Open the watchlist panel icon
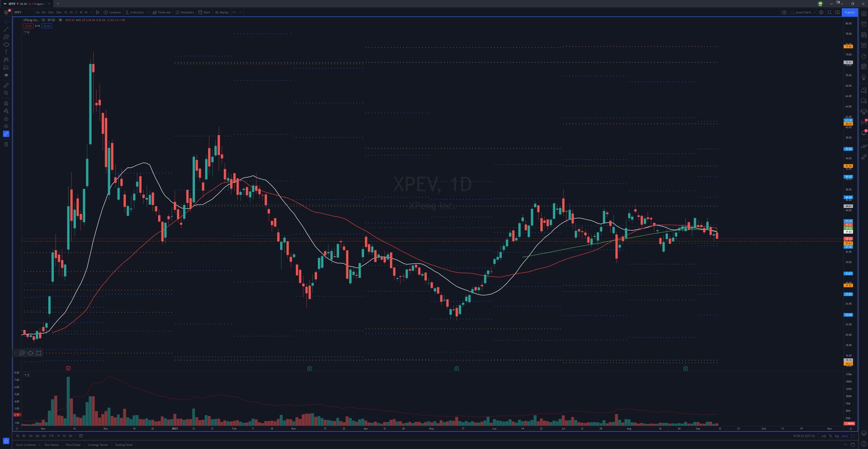Viewport: 868px width, 449px height. pyautogui.click(x=864, y=13)
